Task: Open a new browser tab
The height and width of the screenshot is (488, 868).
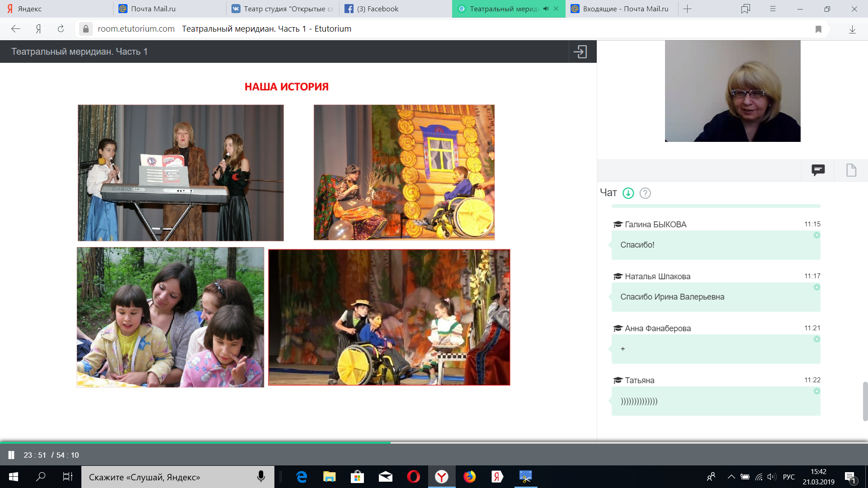Action: tap(687, 9)
